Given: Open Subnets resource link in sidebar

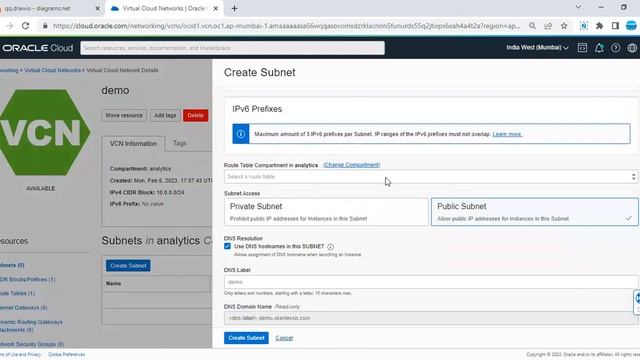Looking at the screenshot, I should point(12,265).
